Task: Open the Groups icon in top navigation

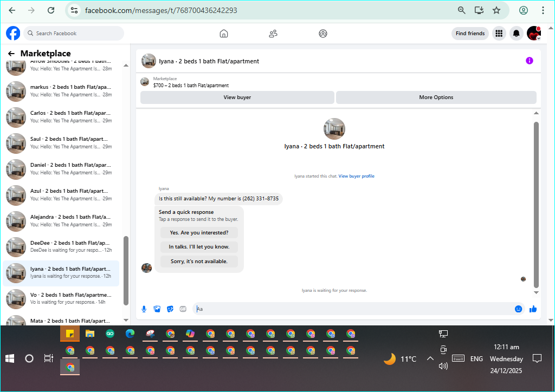Action: click(323, 34)
